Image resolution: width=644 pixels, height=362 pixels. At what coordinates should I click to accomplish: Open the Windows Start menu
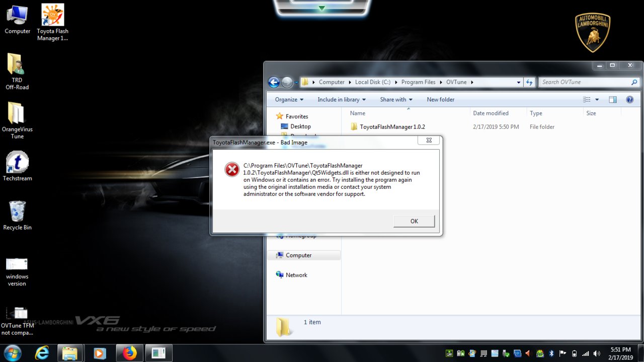12,353
